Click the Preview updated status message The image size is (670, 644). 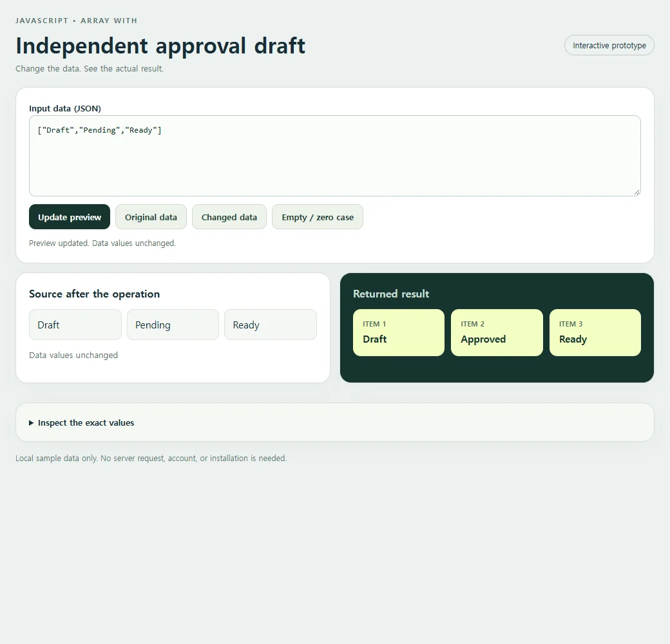(102, 243)
